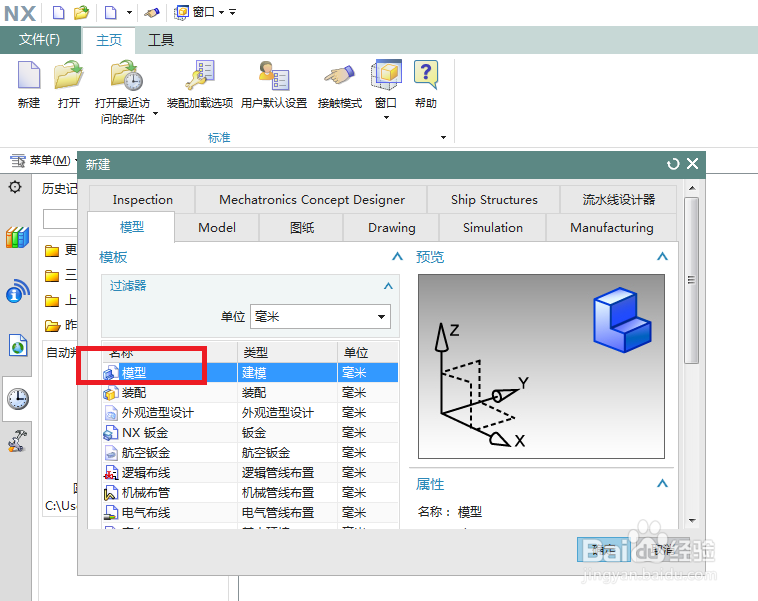Select the 逻辑布线 template row
The image size is (758, 601).
[x=250, y=472]
